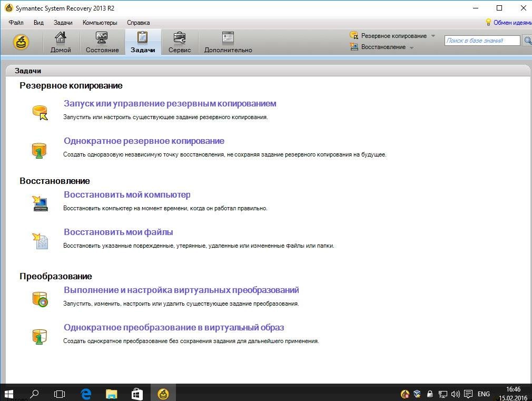The height and width of the screenshot is (401, 532).
Task: Open the Windows Start menu
Action: (8, 394)
